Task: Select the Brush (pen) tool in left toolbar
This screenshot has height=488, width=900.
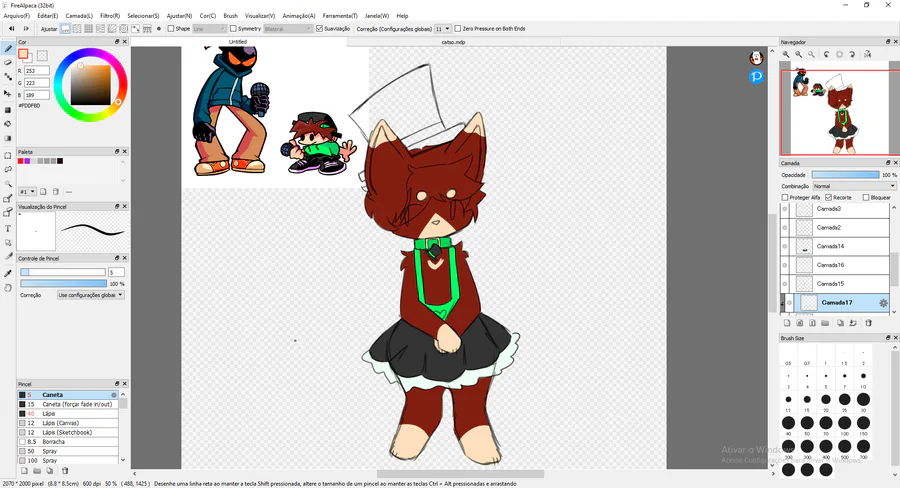Action: pyautogui.click(x=8, y=49)
